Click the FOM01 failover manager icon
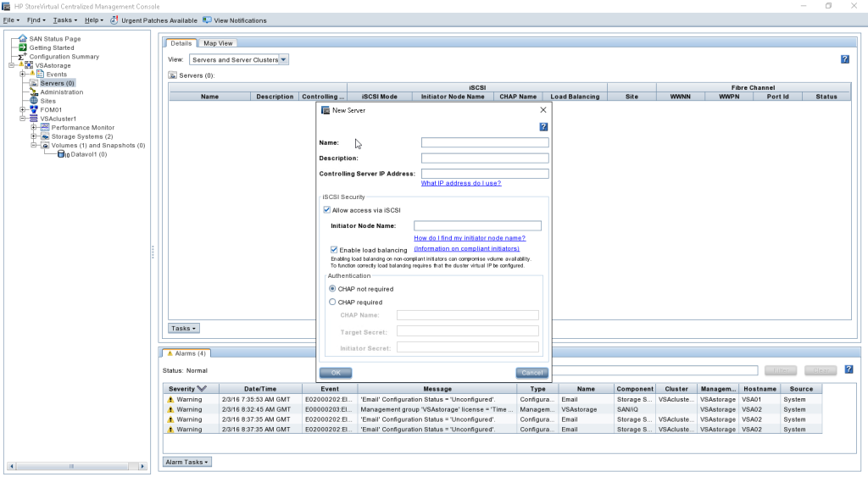 34,109
